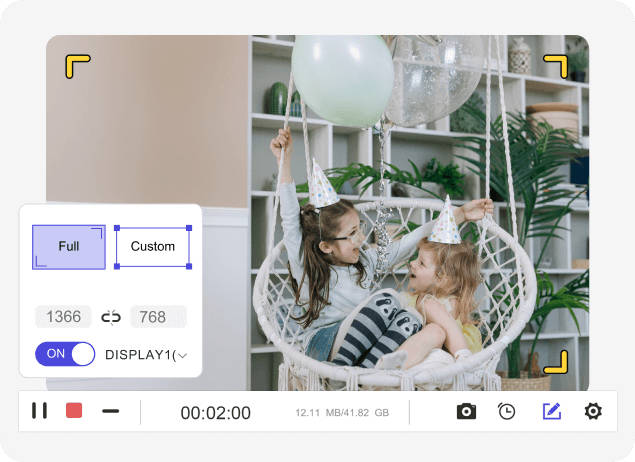
Task: Click the width field showing 1366
Action: [x=63, y=317]
